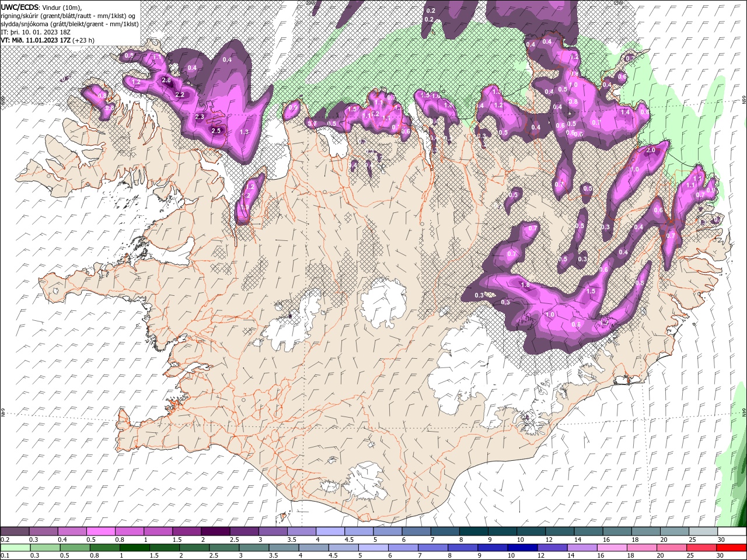
Task: Click the bright red swatch labeled 30 in the rain legend
Action: (731, 548)
